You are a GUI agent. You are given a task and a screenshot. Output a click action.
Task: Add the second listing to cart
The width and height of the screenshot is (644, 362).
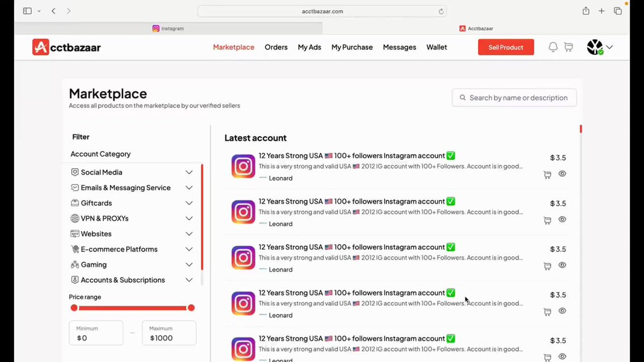(x=547, y=220)
